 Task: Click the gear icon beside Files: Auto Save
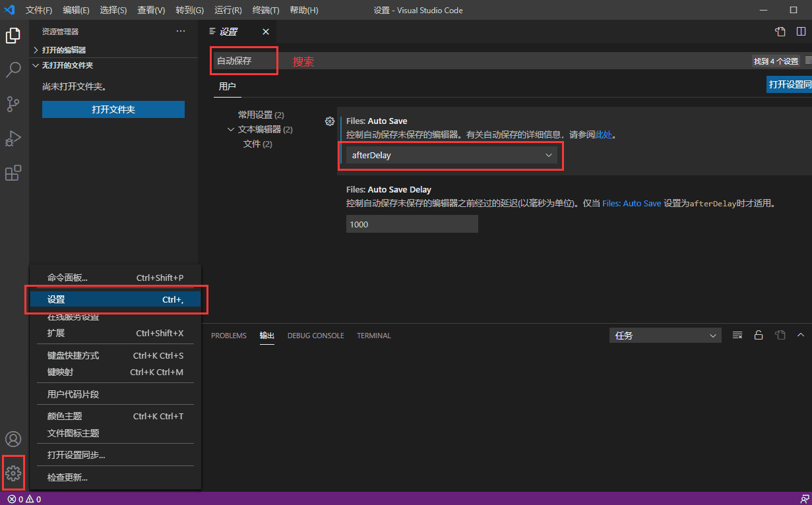[x=330, y=121]
